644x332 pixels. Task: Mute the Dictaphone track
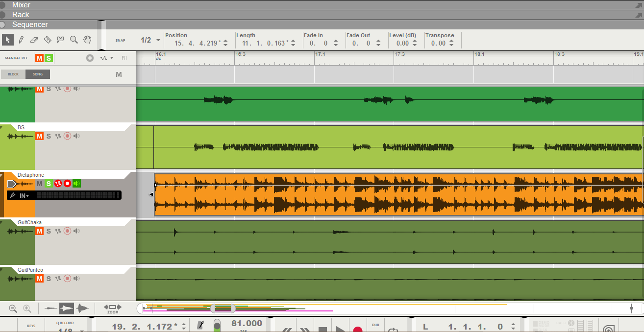click(x=40, y=184)
